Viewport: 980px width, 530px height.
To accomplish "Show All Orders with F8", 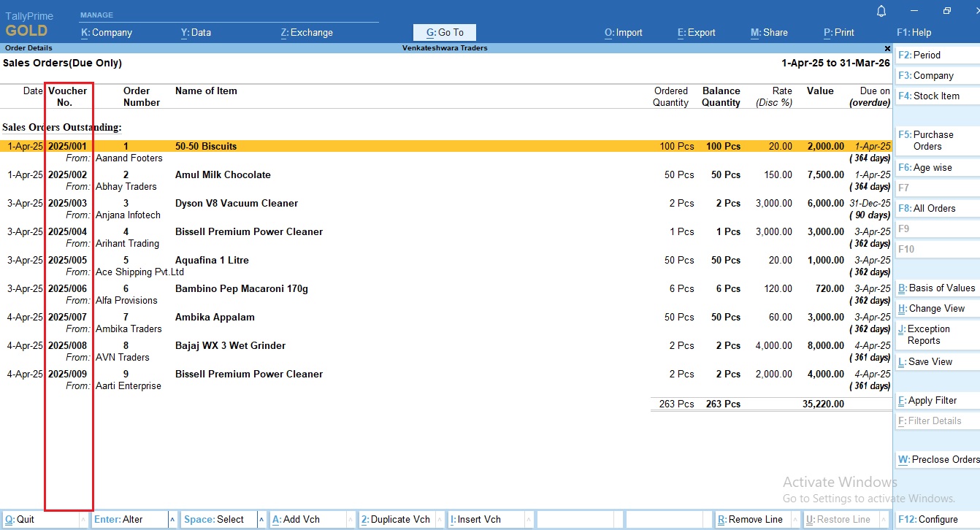I will [x=927, y=208].
